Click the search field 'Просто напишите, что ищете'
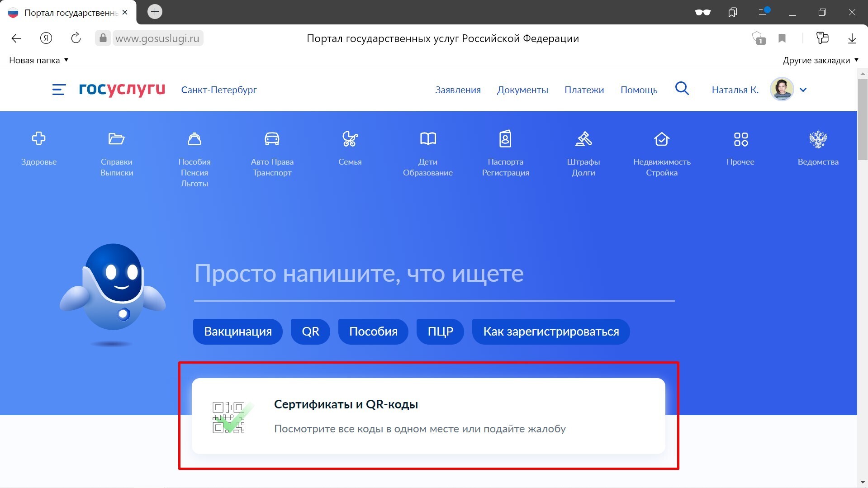 coord(433,274)
